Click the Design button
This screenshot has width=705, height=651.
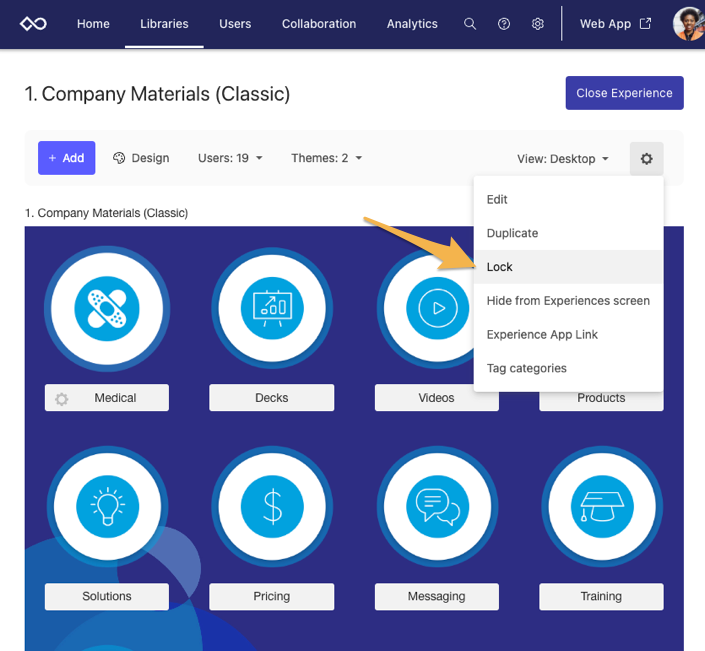pyautogui.click(x=141, y=158)
